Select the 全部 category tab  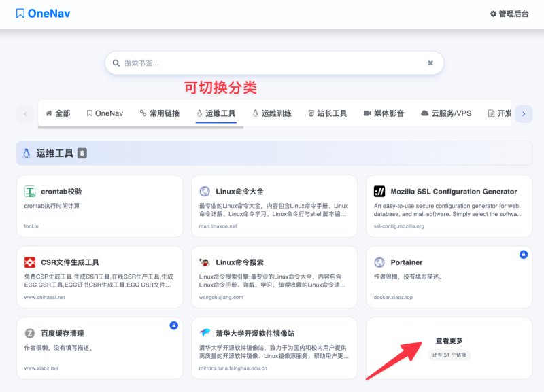(x=58, y=113)
